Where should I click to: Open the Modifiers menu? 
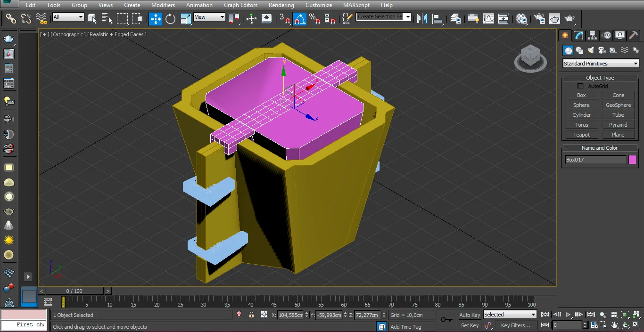(x=163, y=5)
